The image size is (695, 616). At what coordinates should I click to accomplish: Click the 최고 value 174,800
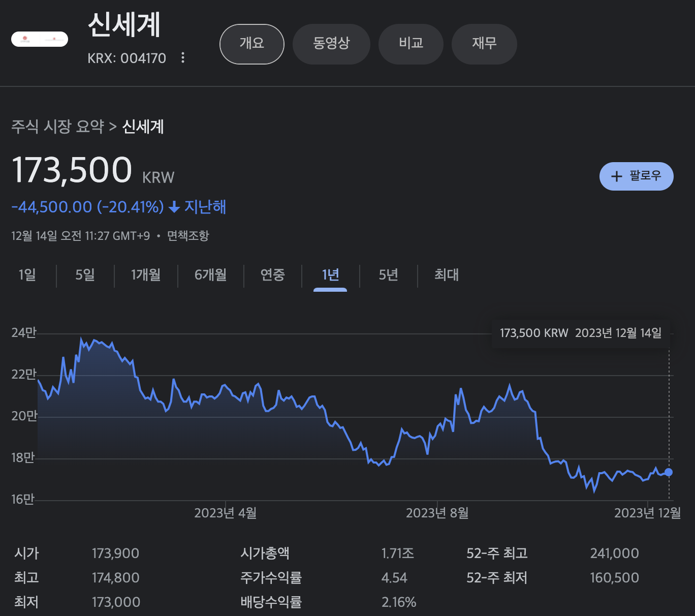[115, 578]
